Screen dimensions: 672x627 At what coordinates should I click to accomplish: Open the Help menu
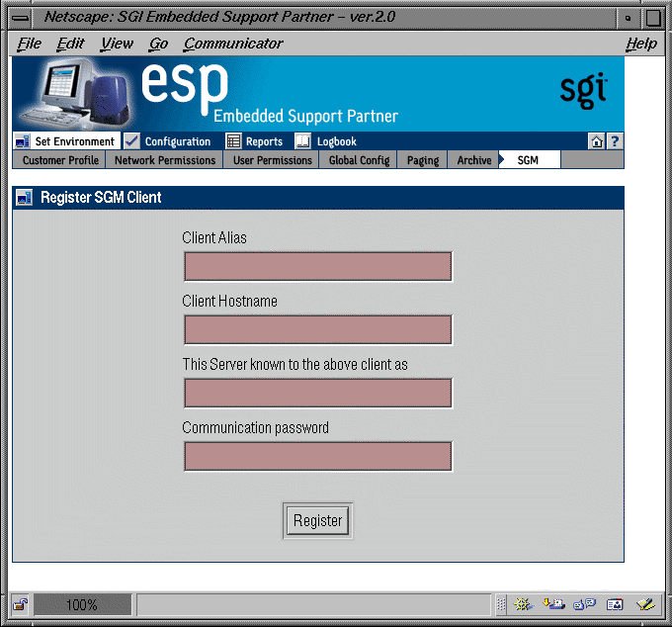(x=641, y=44)
